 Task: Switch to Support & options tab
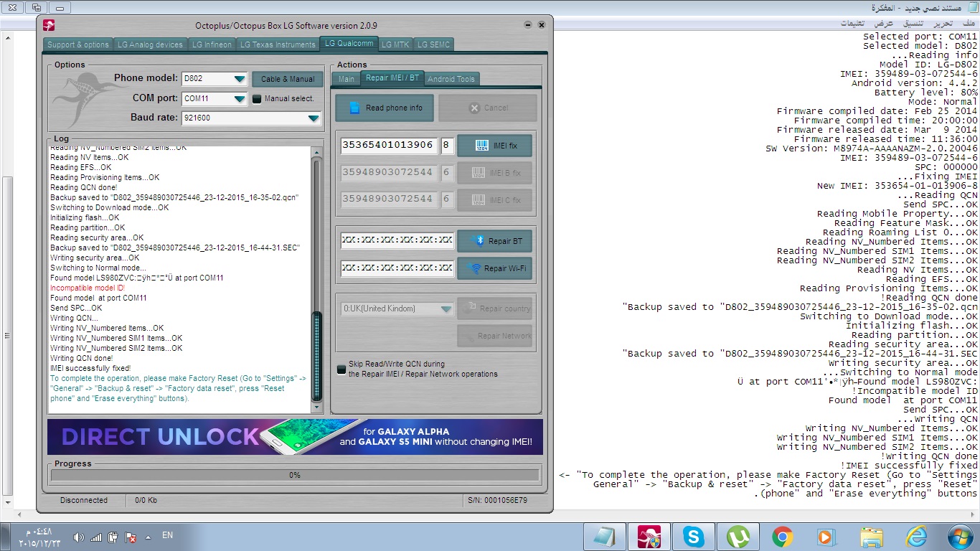78,44
